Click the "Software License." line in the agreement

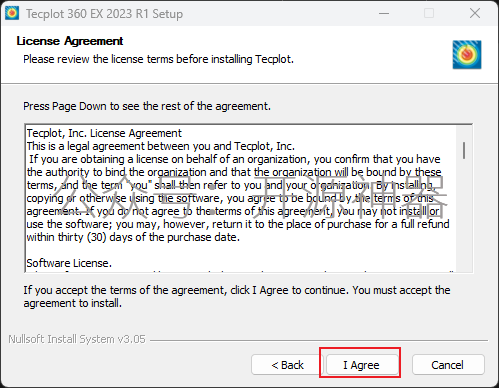[69, 263]
